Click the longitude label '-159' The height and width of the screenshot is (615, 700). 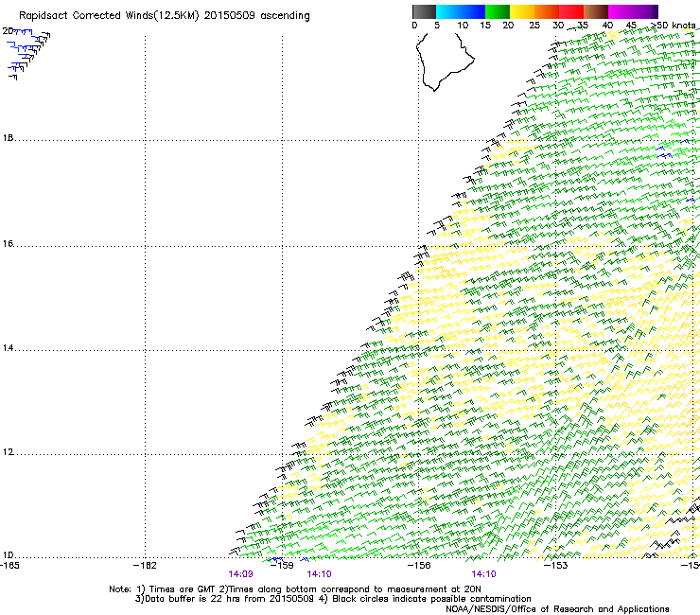click(282, 566)
